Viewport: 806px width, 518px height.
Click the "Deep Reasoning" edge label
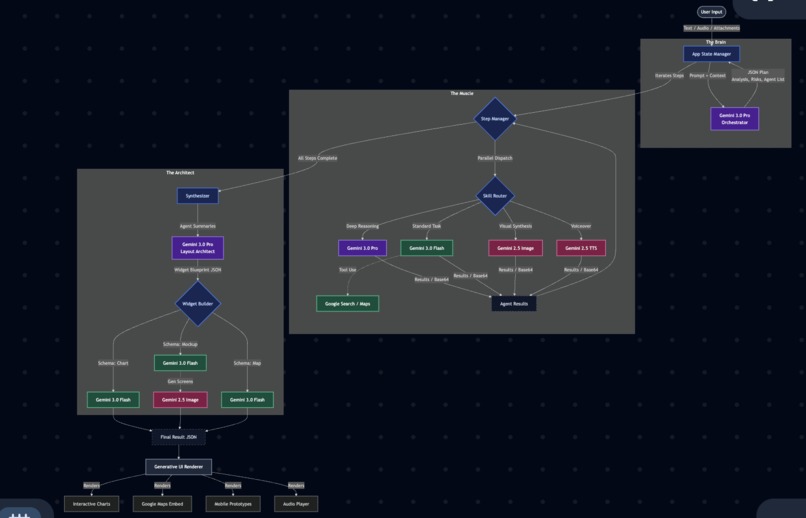(362, 226)
